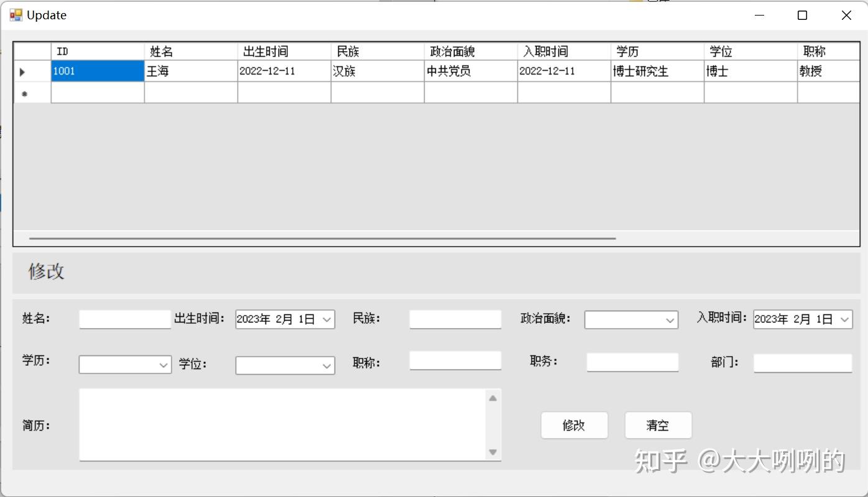This screenshot has width=868, height=497.
Task: Click the Update form application icon
Action: 15,14
